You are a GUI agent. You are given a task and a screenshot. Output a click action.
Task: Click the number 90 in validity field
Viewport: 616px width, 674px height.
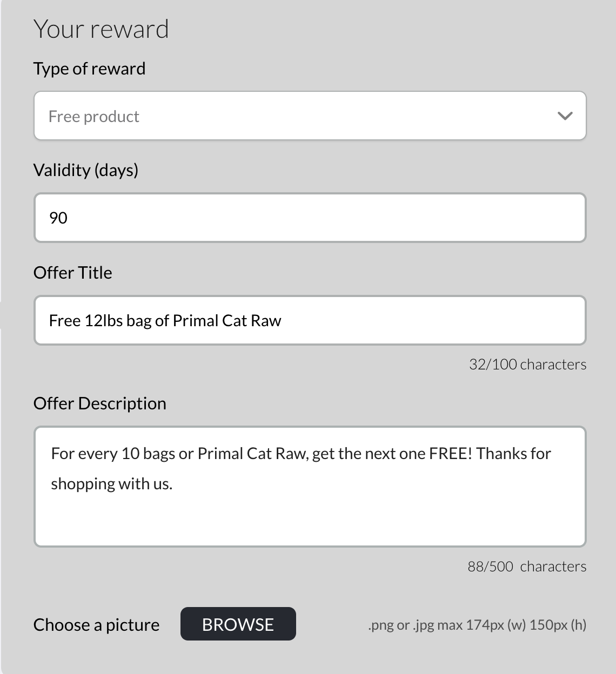click(x=58, y=218)
